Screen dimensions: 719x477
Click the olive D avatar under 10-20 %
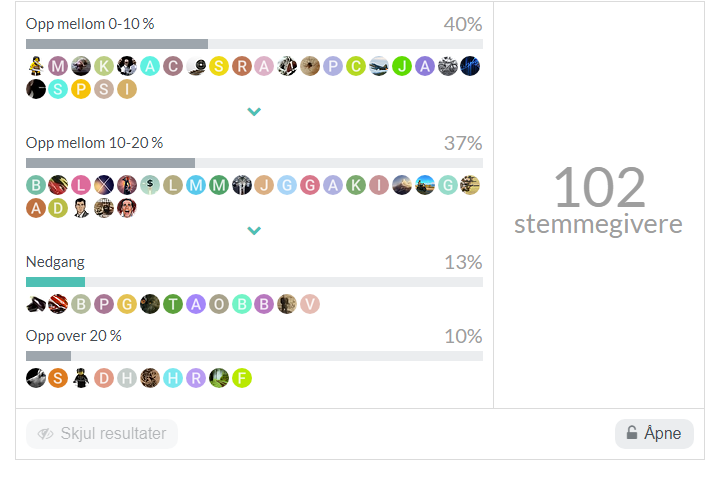(58, 208)
